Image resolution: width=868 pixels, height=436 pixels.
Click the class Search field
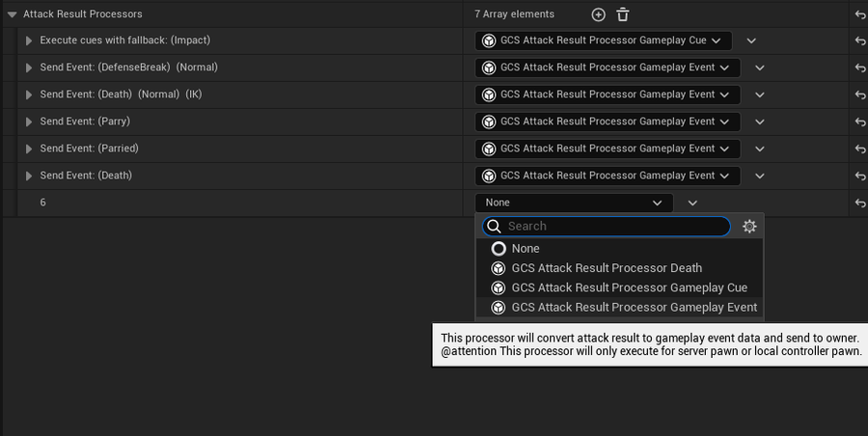[x=607, y=226]
